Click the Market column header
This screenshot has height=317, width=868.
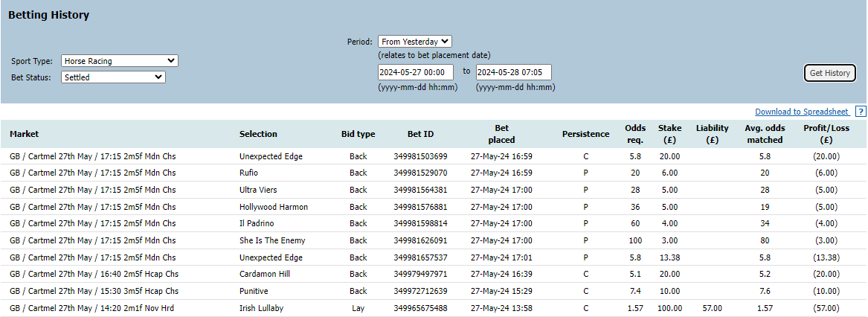(x=25, y=134)
